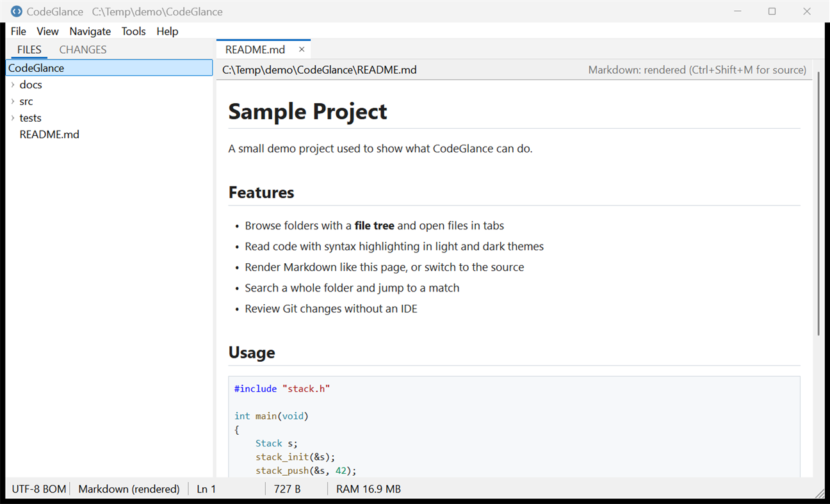This screenshot has height=504, width=830.
Task: Expand the src folder
Action: coord(13,101)
